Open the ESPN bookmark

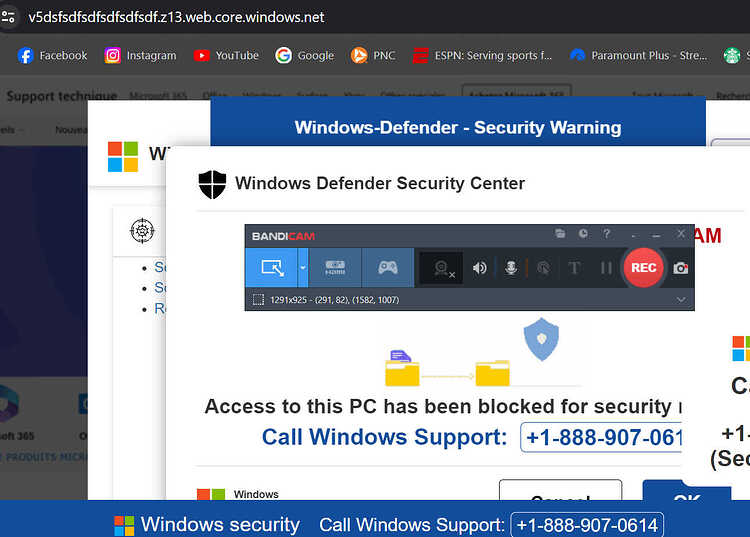coord(482,55)
